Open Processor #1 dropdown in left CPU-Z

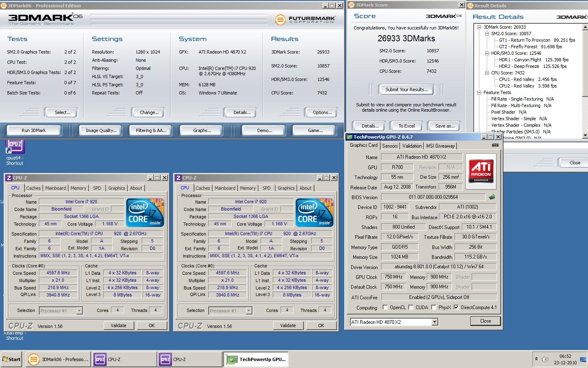pyautogui.click(x=79, y=311)
